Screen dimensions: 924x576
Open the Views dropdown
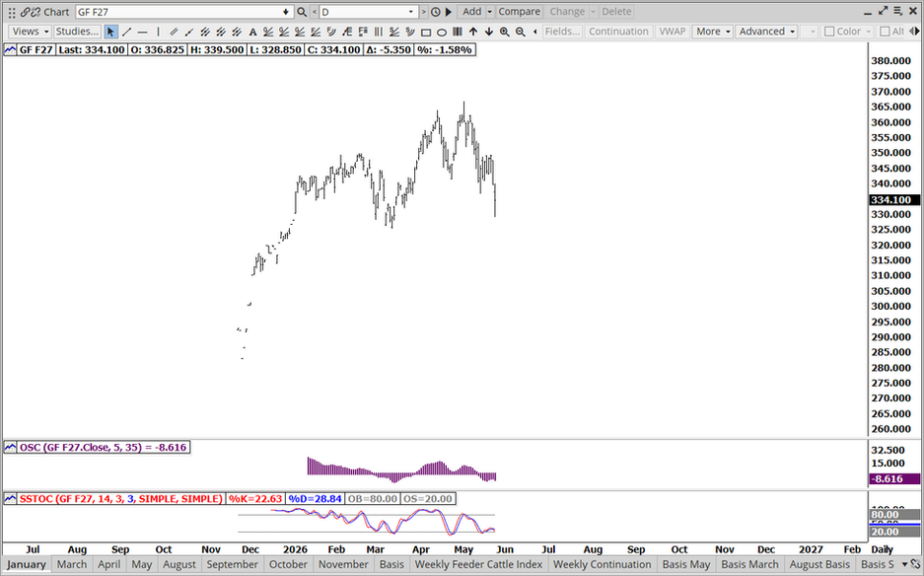click(x=30, y=32)
